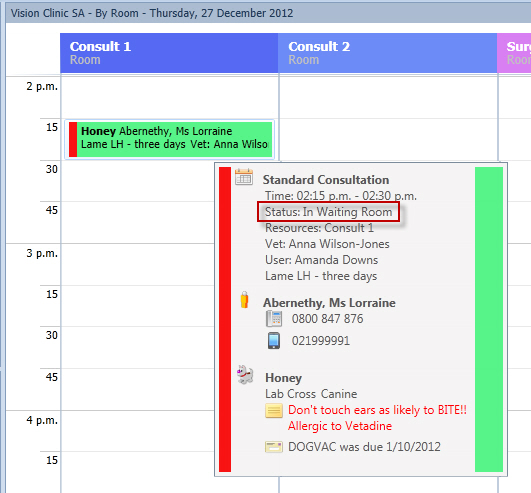The height and width of the screenshot is (493, 531).
Task: Select the Consult 2 room header
Action: (x=387, y=53)
